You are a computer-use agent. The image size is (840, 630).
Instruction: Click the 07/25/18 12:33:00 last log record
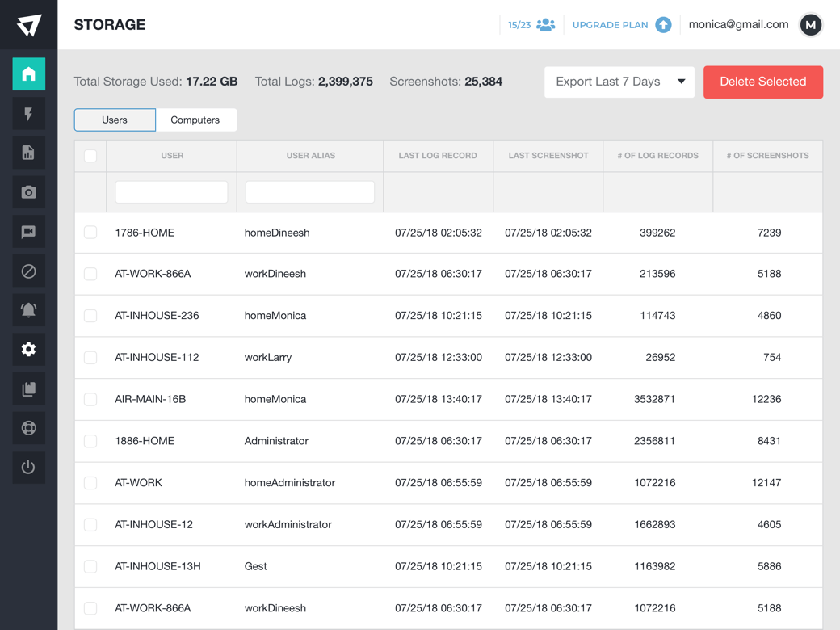[x=439, y=357]
